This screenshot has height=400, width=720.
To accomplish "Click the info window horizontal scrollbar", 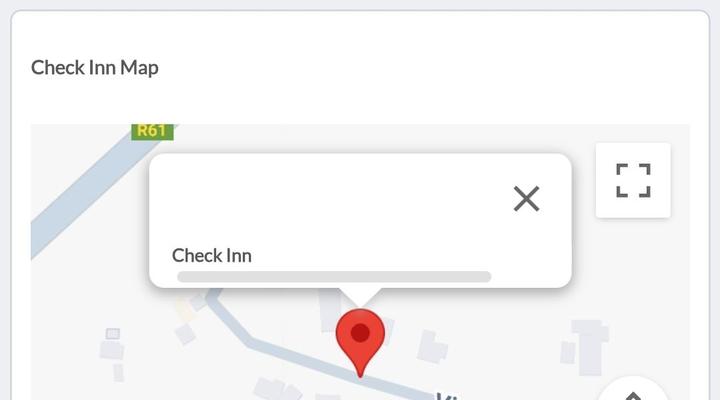I will pyautogui.click(x=334, y=276).
